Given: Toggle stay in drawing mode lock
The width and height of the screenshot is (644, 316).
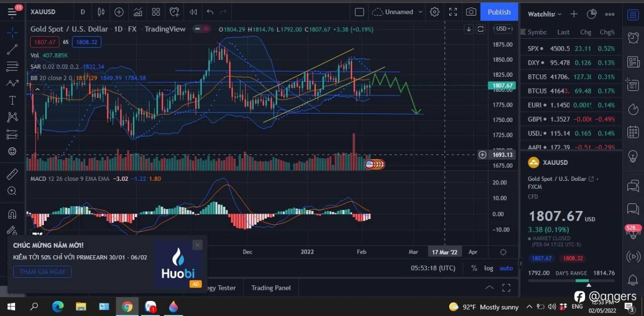Looking at the screenshot, I should coord(12,230).
